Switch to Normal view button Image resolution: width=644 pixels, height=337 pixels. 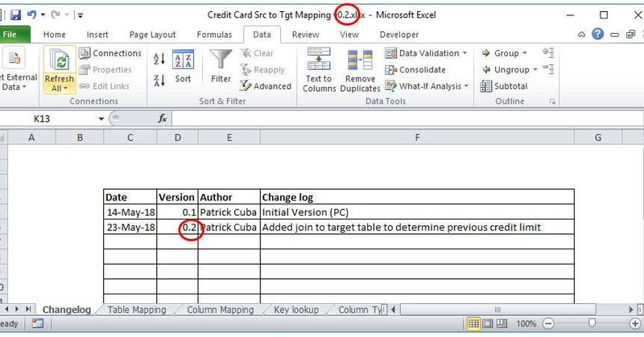[473, 323]
